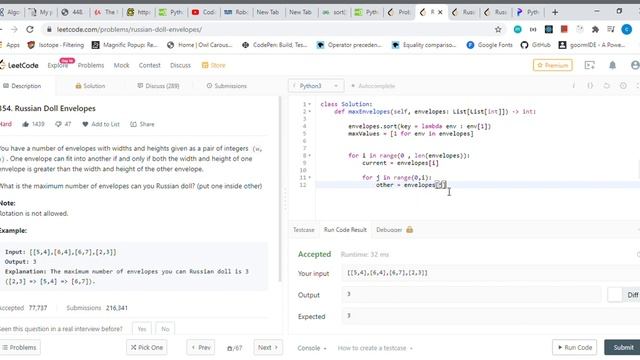Open Contest in the top navigation
The image size is (640, 360).
coord(149,65)
